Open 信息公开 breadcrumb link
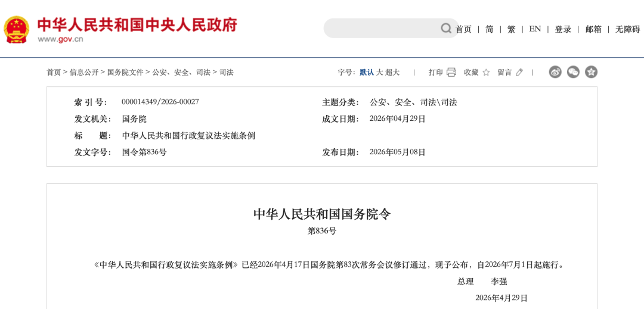 [x=84, y=73]
